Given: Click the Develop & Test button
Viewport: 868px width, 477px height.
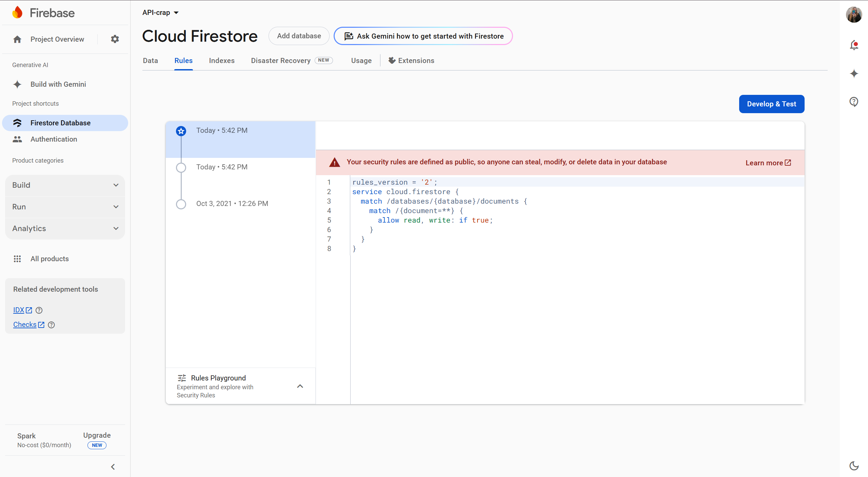Looking at the screenshot, I should (x=772, y=104).
